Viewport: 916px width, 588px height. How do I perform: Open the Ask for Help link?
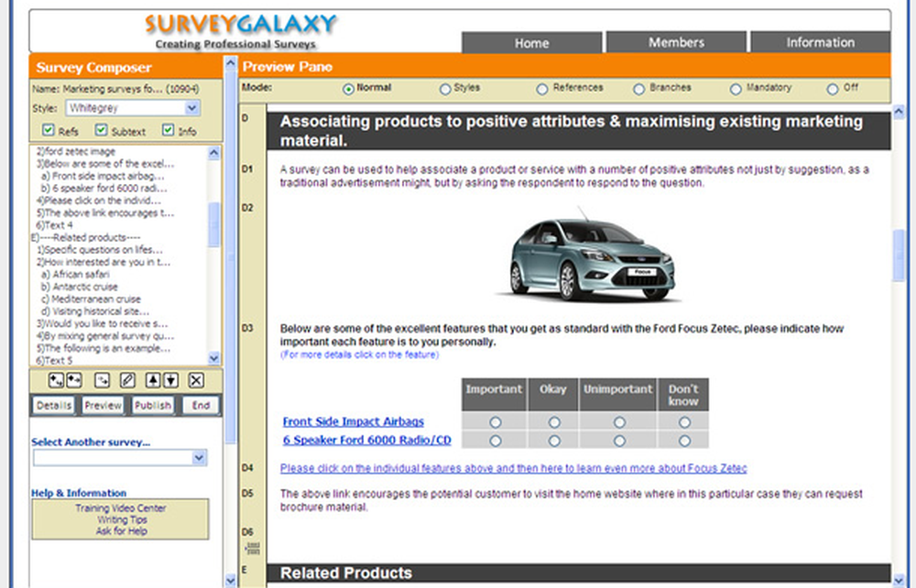click(122, 531)
